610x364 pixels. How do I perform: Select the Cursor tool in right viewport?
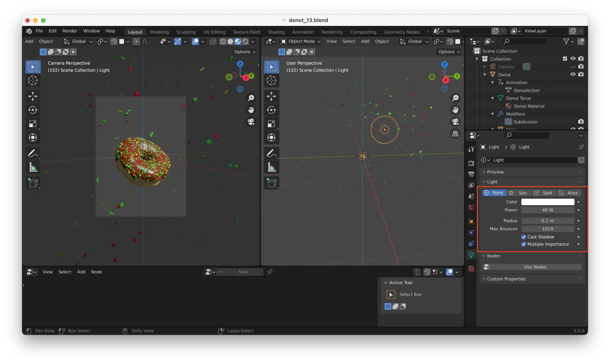point(271,81)
